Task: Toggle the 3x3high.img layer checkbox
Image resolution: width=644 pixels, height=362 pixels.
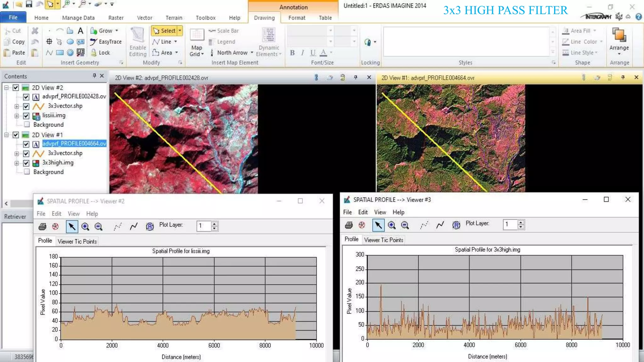Action: coord(26,163)
